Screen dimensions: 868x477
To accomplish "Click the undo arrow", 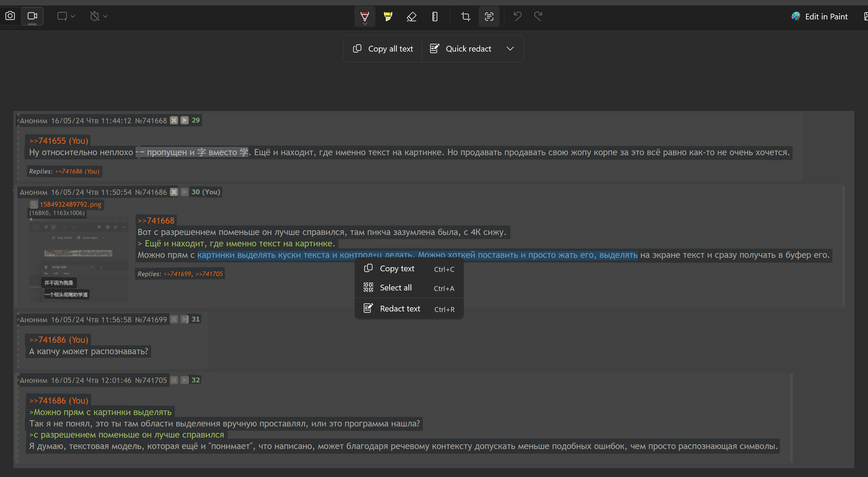I will [517, 16].
